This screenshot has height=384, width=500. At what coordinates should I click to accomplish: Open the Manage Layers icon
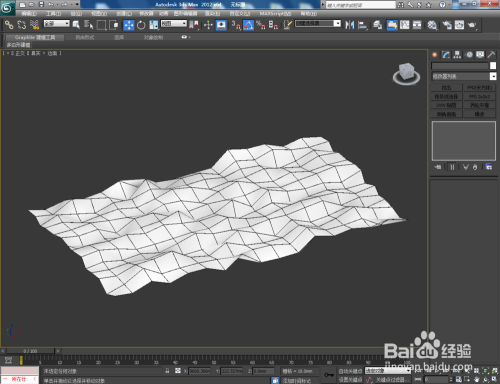click(x=377, y=25)
